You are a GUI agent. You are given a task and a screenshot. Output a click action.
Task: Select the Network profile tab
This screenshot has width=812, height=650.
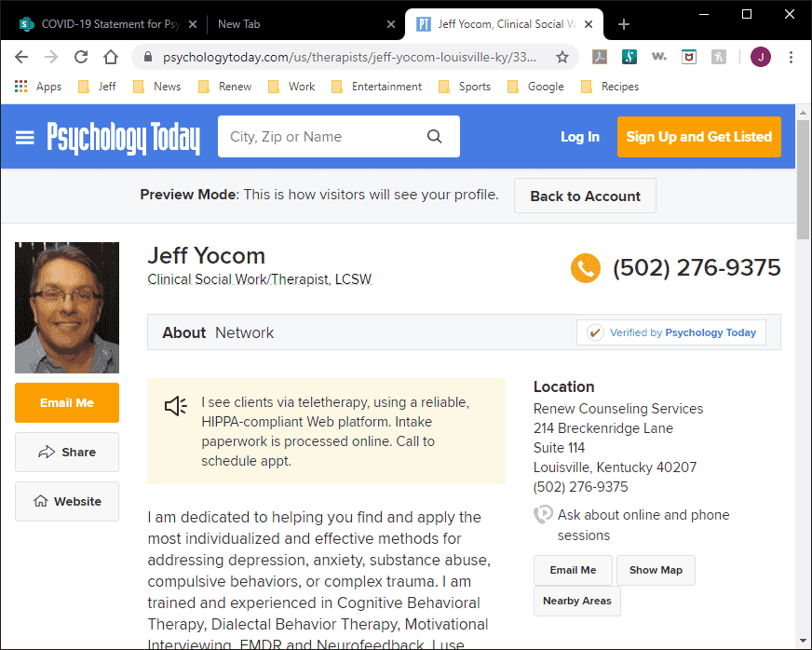pos(245,332)
